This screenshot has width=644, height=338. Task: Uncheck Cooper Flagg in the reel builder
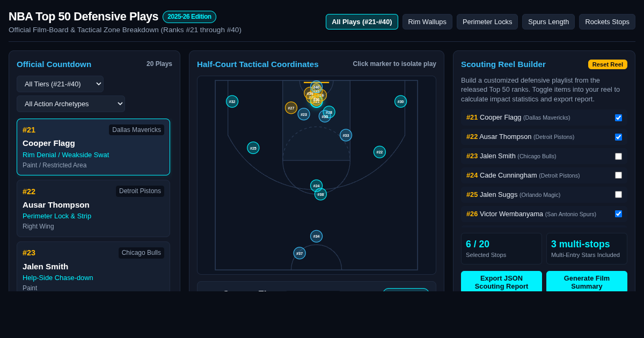(618, 117)
